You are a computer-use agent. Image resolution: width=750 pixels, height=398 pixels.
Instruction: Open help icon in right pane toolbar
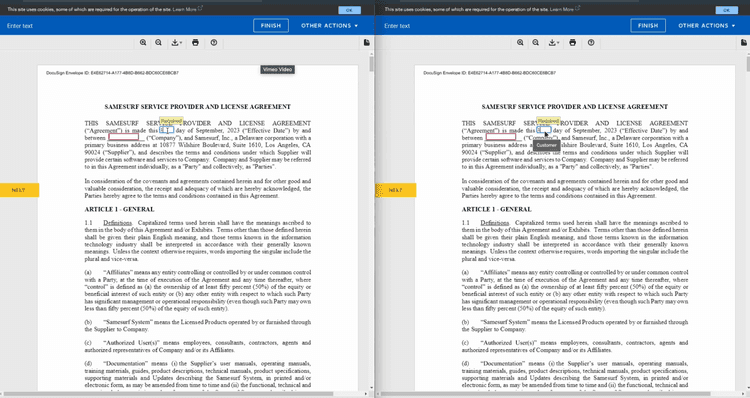591,43
